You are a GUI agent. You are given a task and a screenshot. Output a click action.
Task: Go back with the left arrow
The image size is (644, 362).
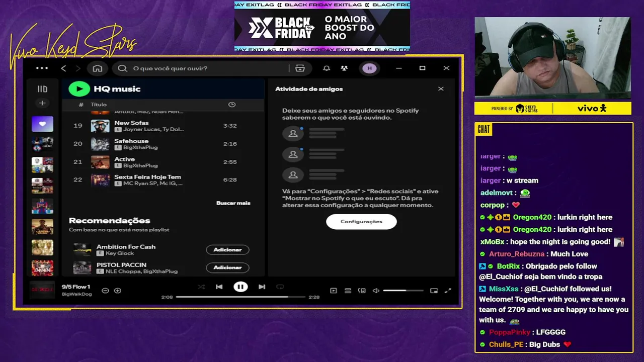pos(63,68)
